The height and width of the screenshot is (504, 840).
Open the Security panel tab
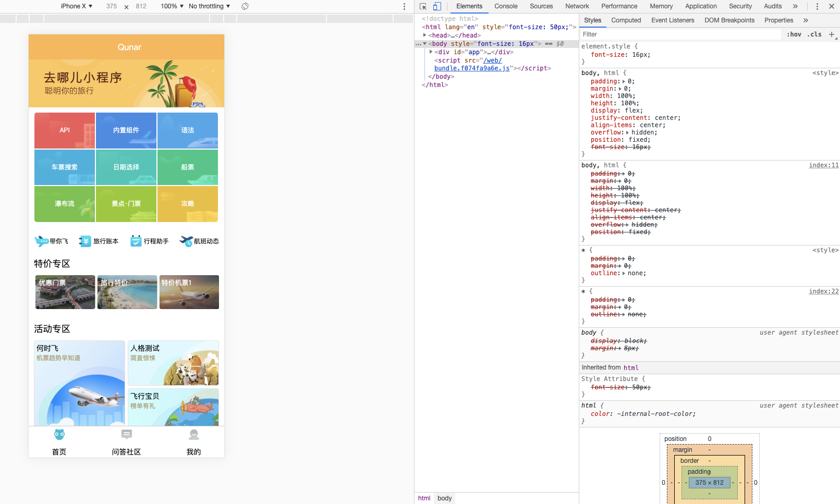coord(740,6)
